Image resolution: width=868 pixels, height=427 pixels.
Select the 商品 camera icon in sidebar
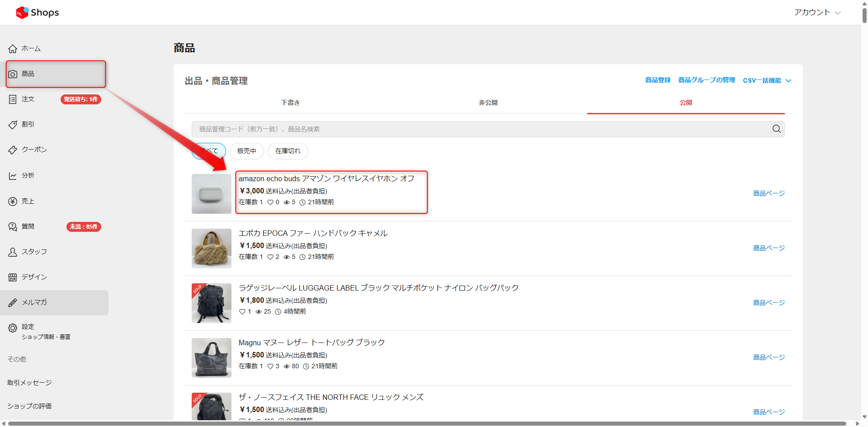(x=13, y=74)
